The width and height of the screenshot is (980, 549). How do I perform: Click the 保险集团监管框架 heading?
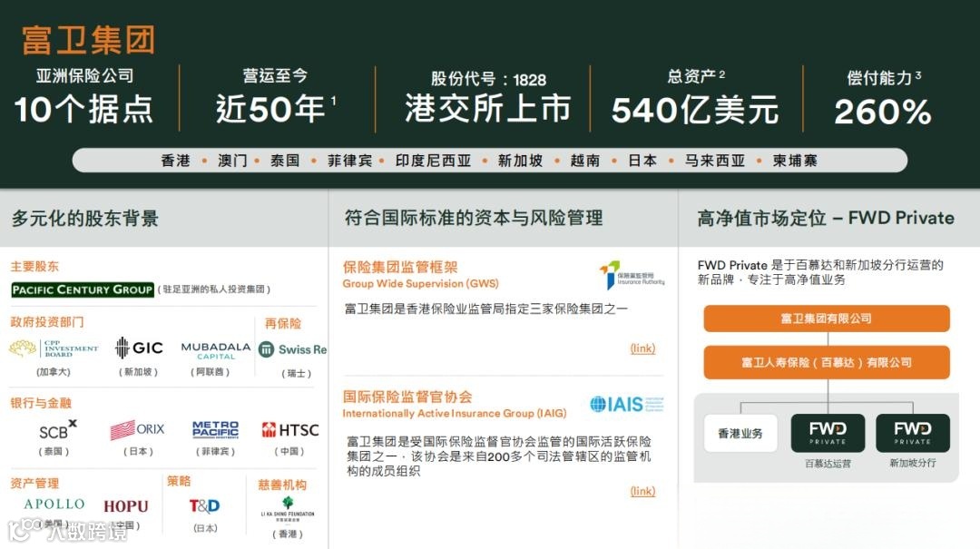click(400, 267)
